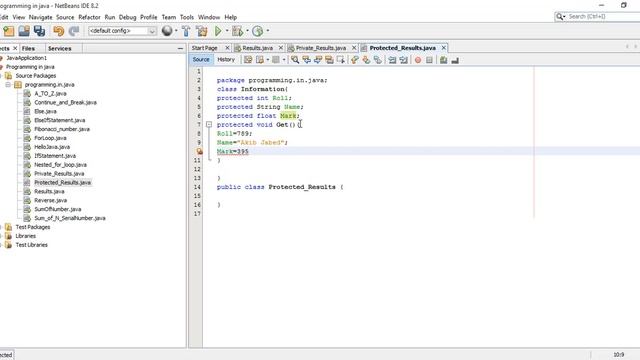The height and width of the screenshot is (360, 640).
Task: Switch to the Start Page tab
Action: (204, 48)
